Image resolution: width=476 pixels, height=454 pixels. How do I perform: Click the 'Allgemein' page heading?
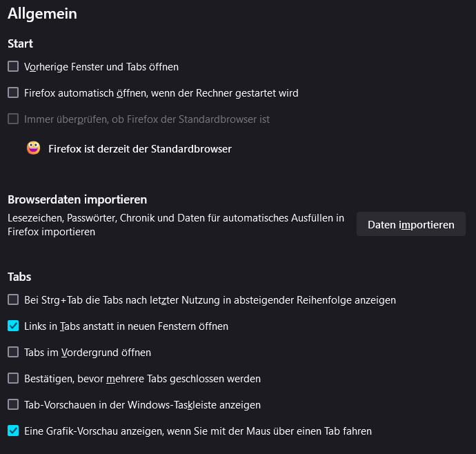point(42,14)
